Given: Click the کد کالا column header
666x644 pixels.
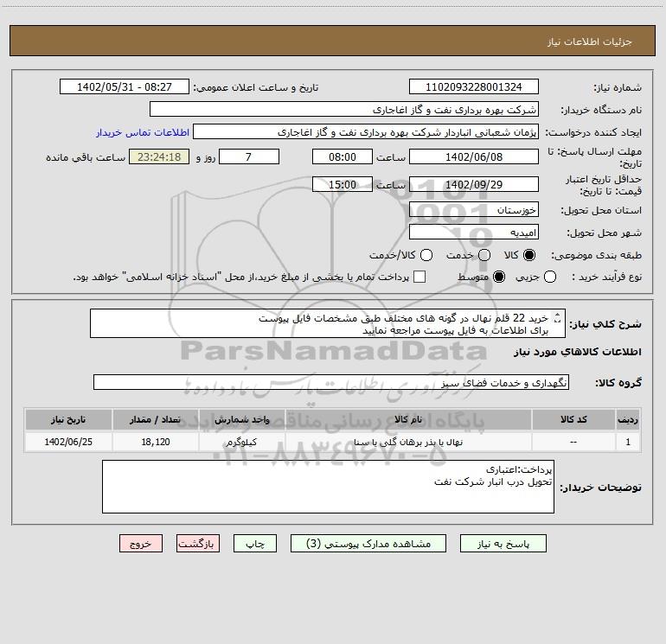Looking at the screenshot, I should [x=573, y=419].
